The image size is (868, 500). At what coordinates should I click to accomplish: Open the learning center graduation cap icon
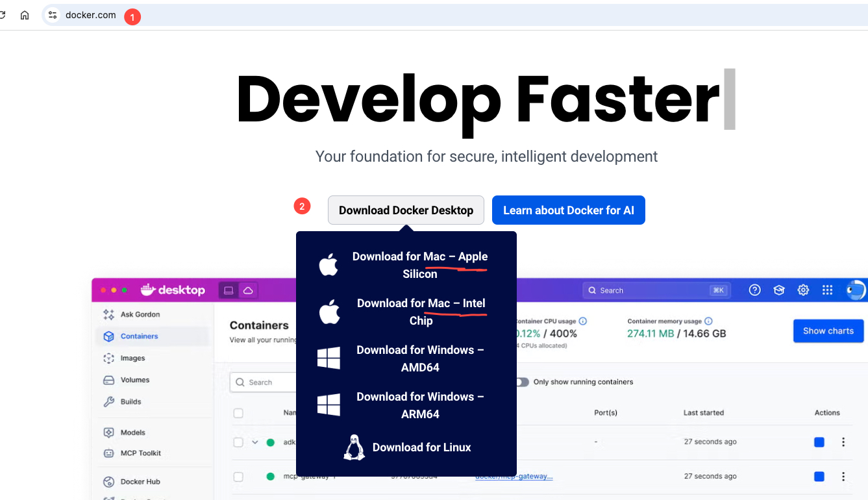coord(779,290)
